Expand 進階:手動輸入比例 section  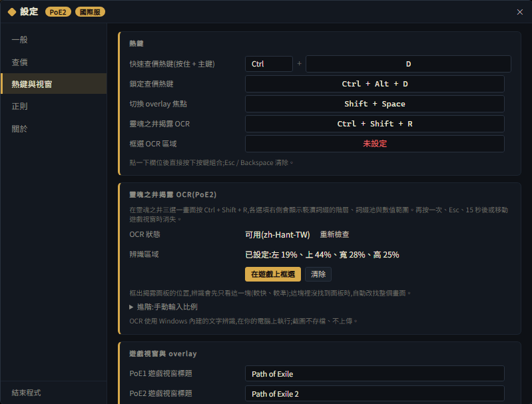pos(164,307)
